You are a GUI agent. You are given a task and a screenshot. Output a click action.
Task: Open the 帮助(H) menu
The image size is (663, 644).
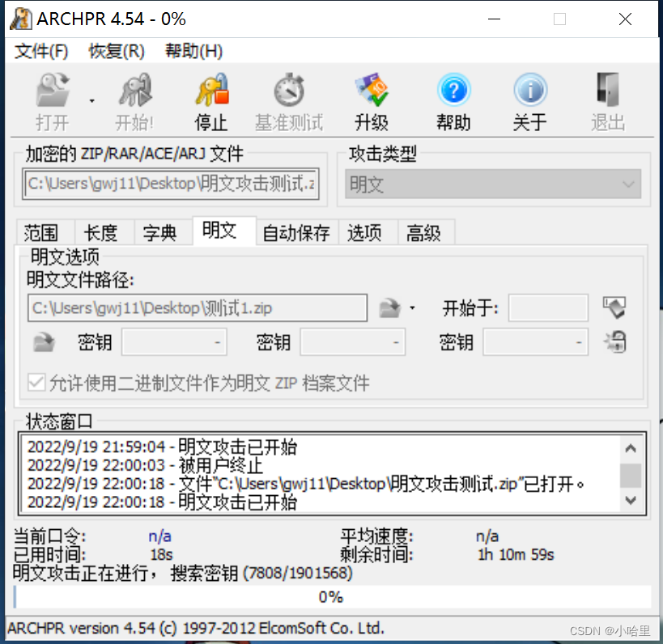(x=193, y=51)
